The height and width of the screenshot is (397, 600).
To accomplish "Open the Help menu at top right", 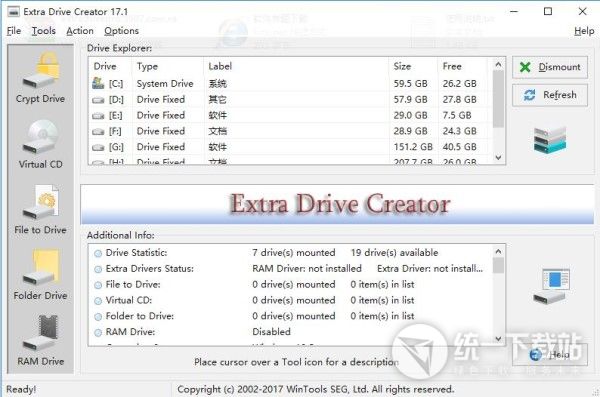I will [x=584, y=31].
